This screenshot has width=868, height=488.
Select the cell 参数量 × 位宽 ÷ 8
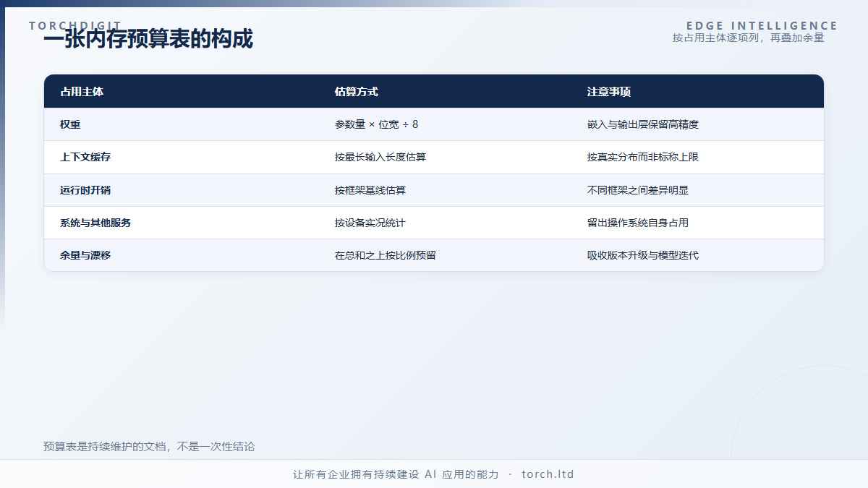(x=377, y=124)
